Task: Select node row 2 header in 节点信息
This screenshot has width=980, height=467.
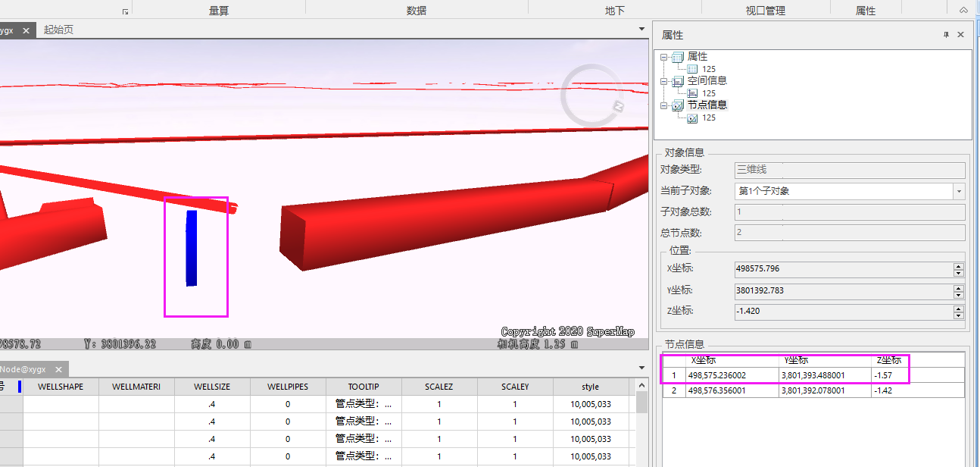Action: 674,390
